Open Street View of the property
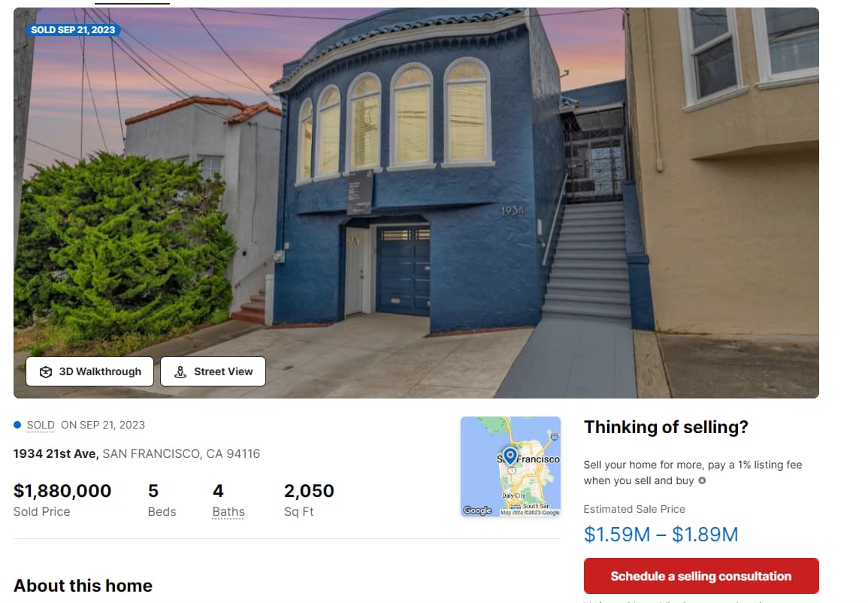Screen dimensions: 868x603 click(213, 371)
